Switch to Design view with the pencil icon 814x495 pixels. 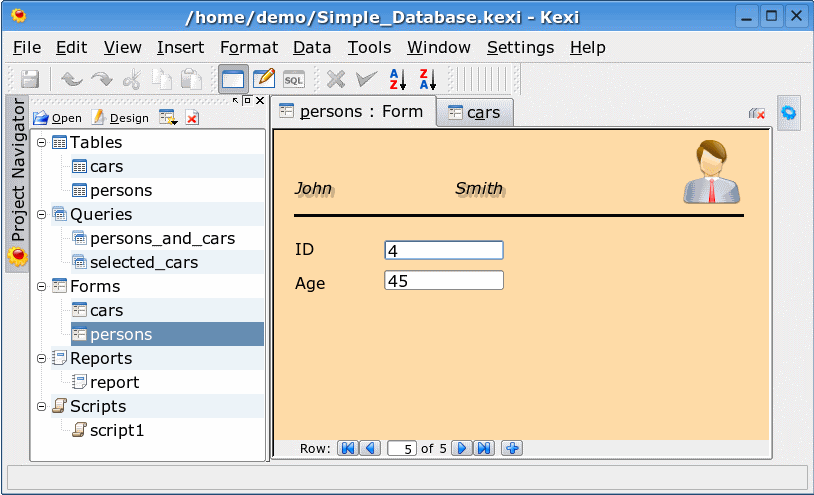coord(264,79)
